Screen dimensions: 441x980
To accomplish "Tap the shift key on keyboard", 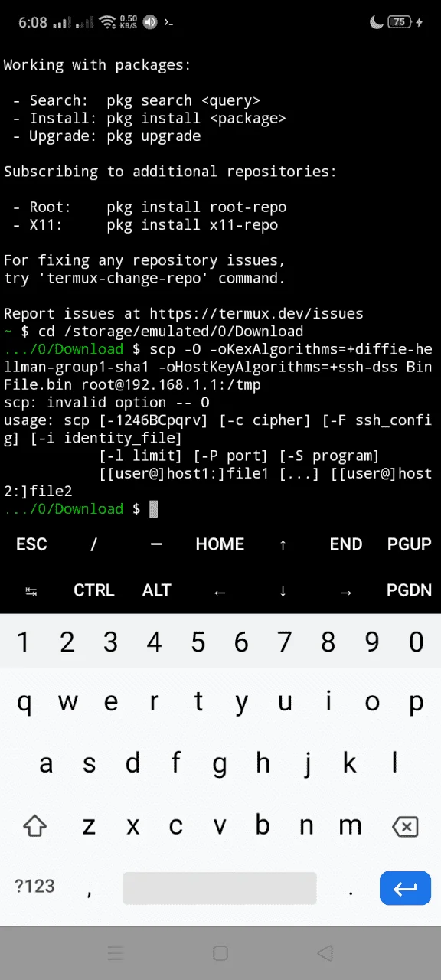I will tap(35, 826).
